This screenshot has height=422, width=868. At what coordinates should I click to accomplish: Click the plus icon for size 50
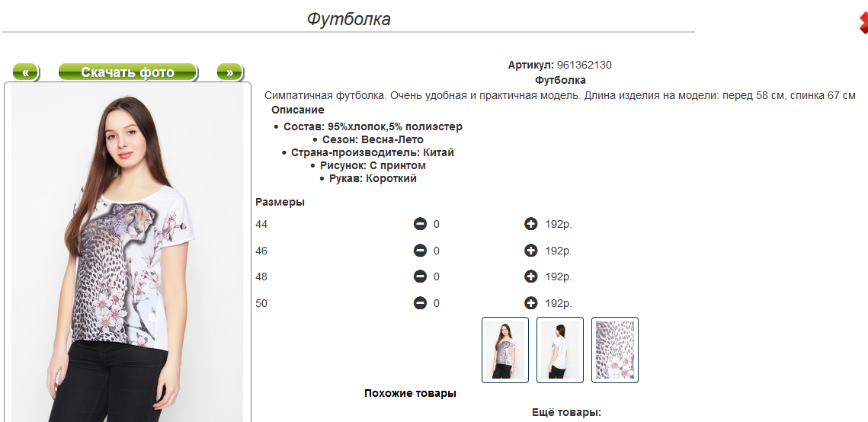coord(530,303)
